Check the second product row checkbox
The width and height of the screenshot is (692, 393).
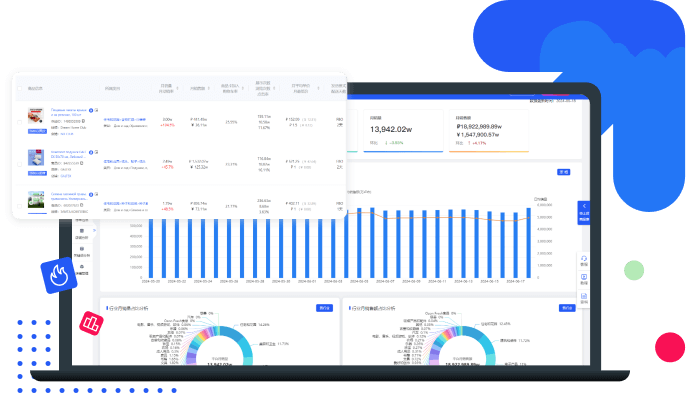pos(19,164)
